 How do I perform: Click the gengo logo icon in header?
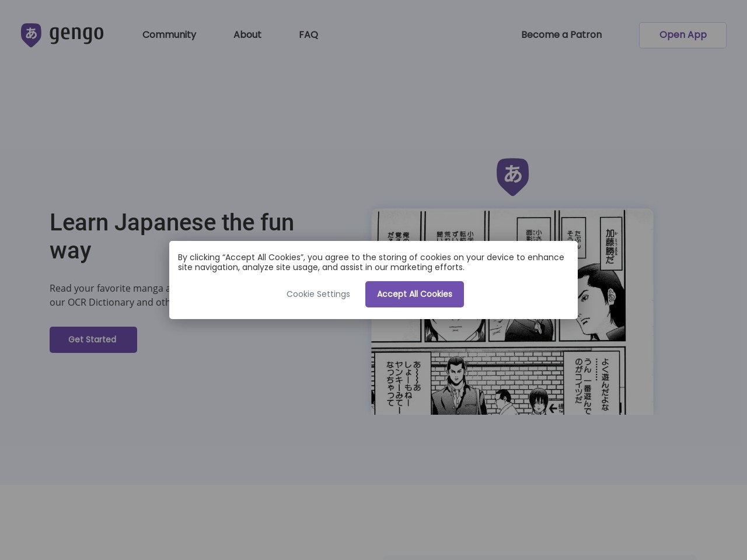pyautogui.click(x=31, y=35)
